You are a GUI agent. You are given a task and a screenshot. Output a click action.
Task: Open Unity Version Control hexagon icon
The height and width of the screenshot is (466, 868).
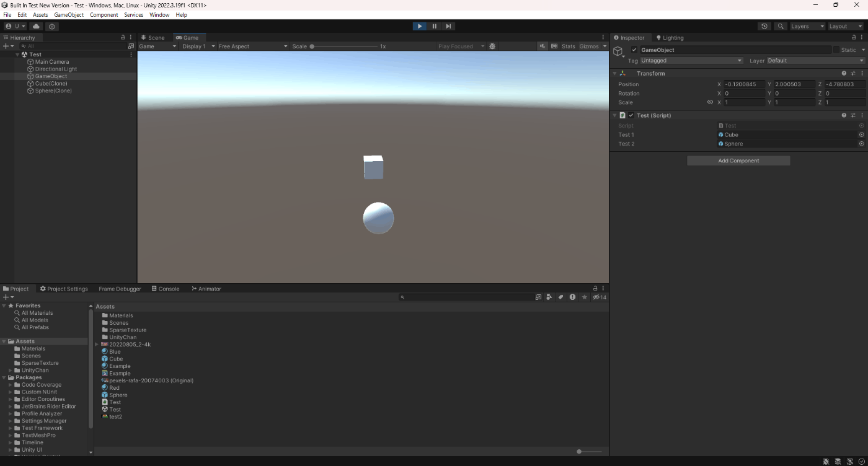click(52, 26)
